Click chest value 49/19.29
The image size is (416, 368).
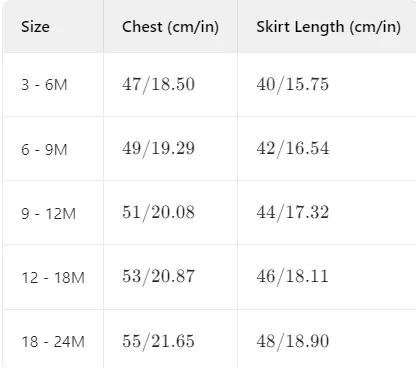point(158,148)
